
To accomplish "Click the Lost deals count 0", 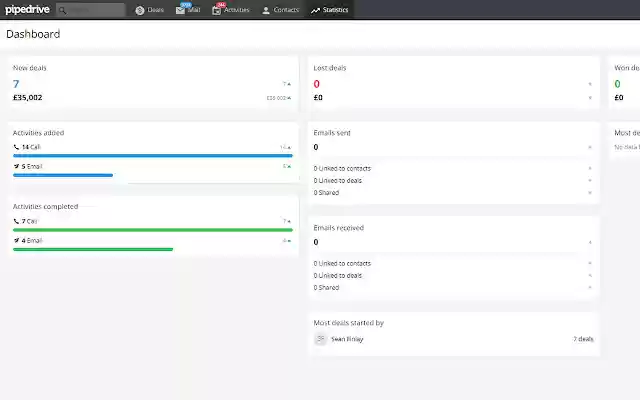I will (317, 84).
